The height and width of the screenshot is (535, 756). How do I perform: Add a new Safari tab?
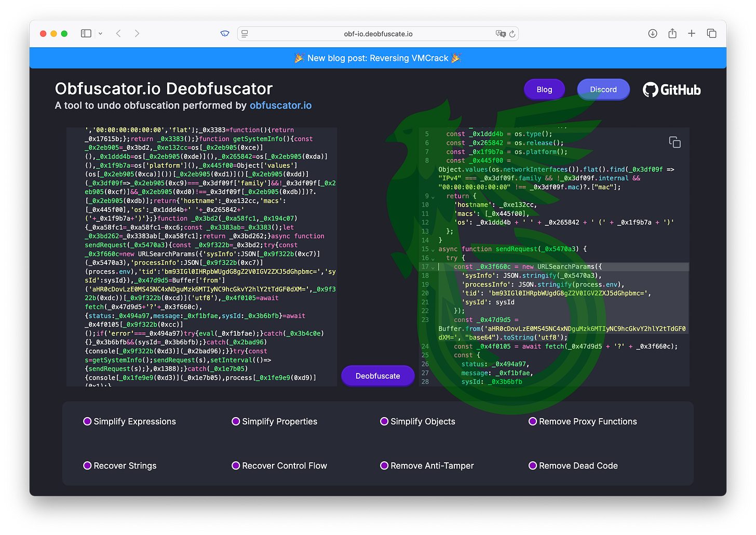pos(692,34)
